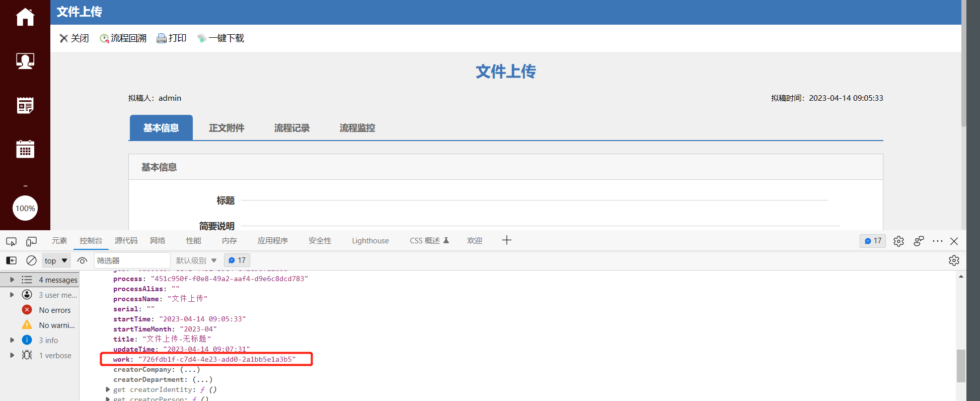Click the 简要说明 description input line
The height and width of the screenshot is (401, 980).
pos(541,226)
